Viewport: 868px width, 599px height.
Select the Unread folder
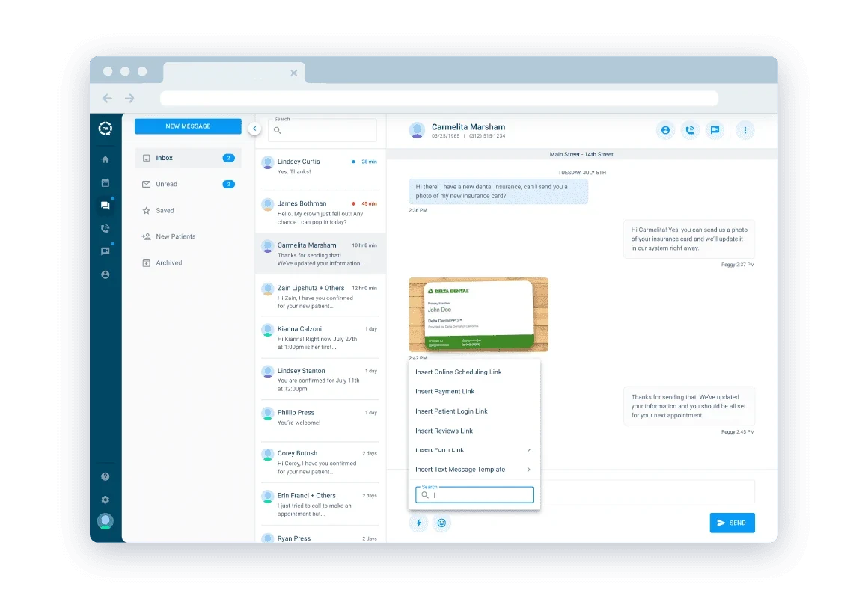189,184
